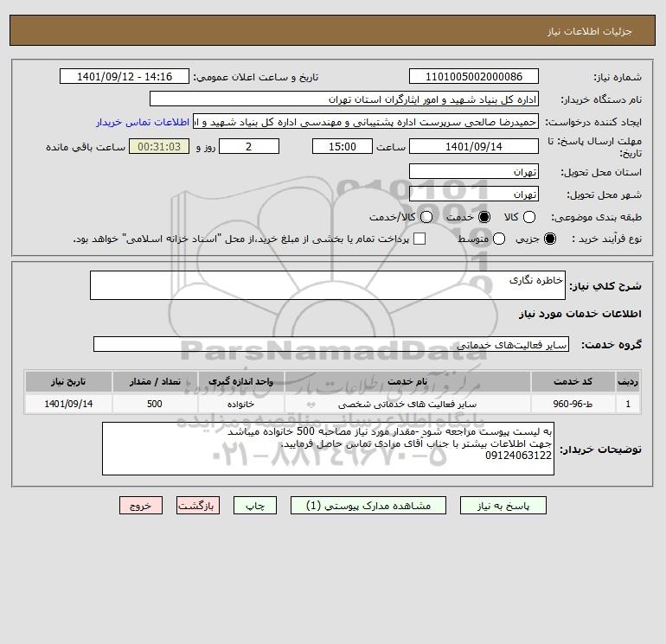
Task: Click announcement date field 1401/09/12 - 14:16
Action: (x=124, y=77)
